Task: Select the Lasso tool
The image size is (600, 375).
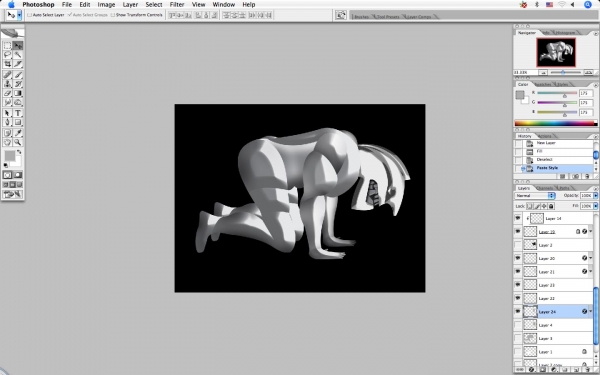Action: click(7, 55)
